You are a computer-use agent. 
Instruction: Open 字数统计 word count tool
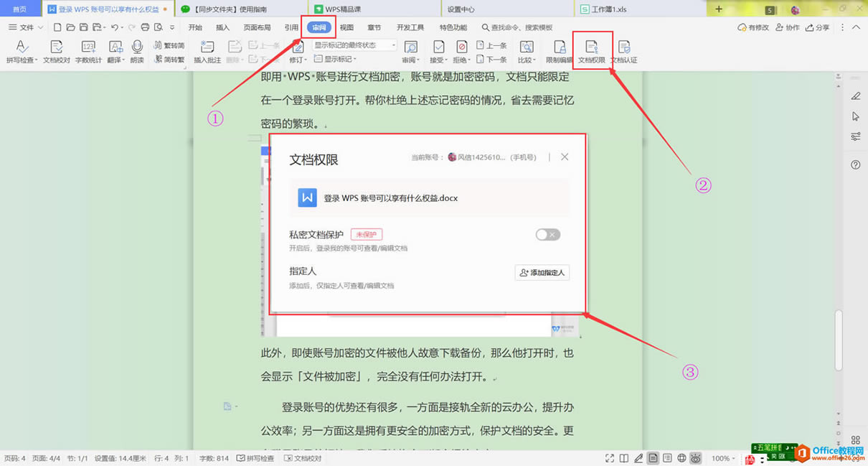click(x=88, y=51)
